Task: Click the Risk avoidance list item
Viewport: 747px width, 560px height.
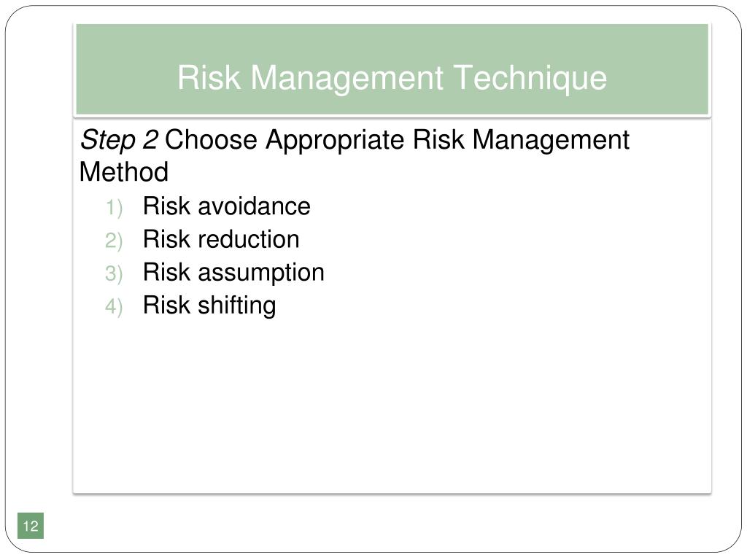Action: click(x=227, y=206)
